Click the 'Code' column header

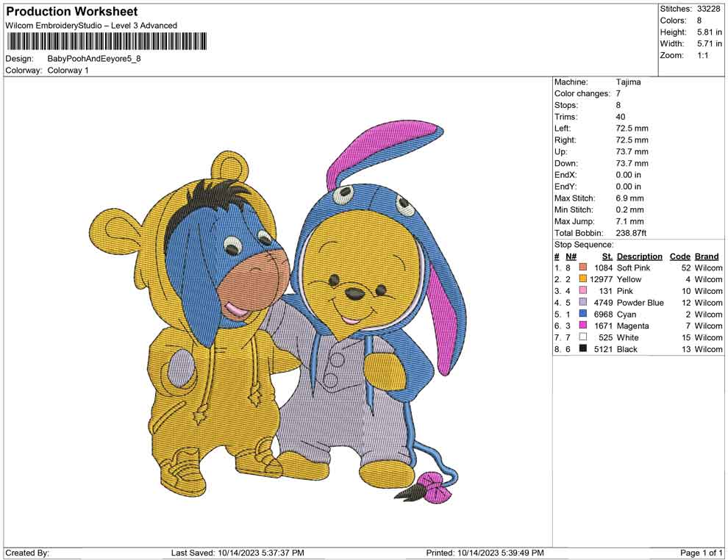coord(679,256)
